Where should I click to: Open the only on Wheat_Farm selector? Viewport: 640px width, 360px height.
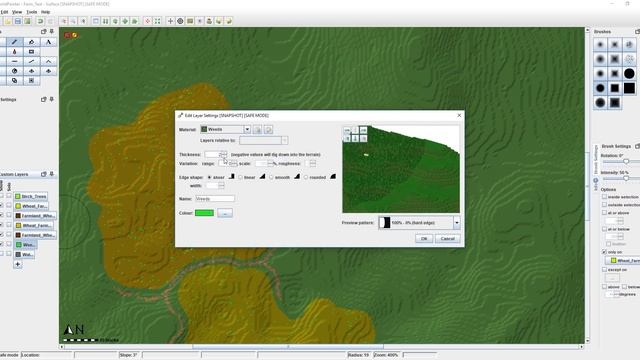[622, 260]
